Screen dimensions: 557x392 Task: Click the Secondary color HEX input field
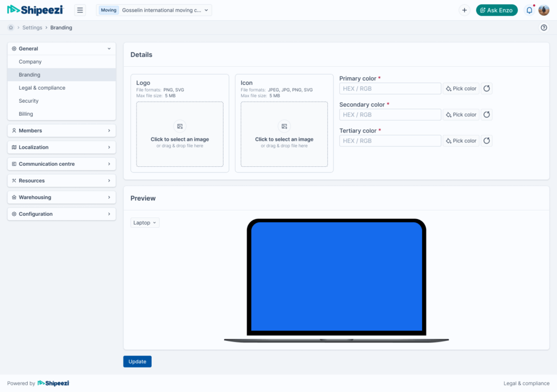click(x=390, y=115)
